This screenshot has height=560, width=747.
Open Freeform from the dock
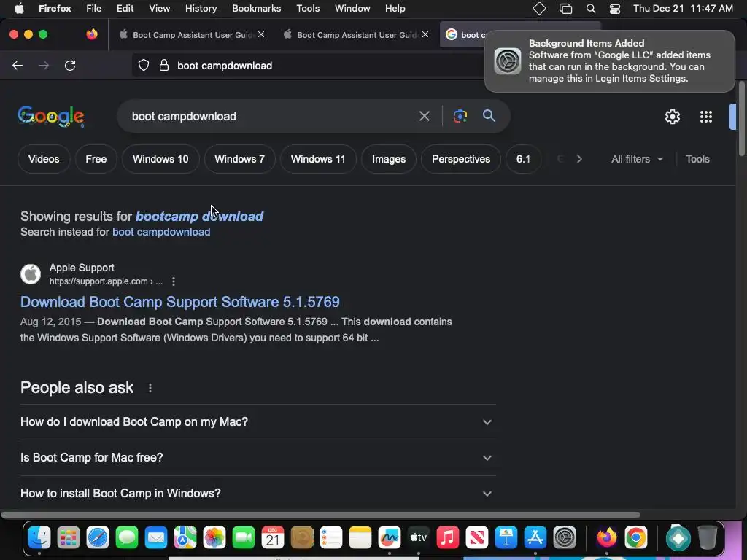click(390, 538)
